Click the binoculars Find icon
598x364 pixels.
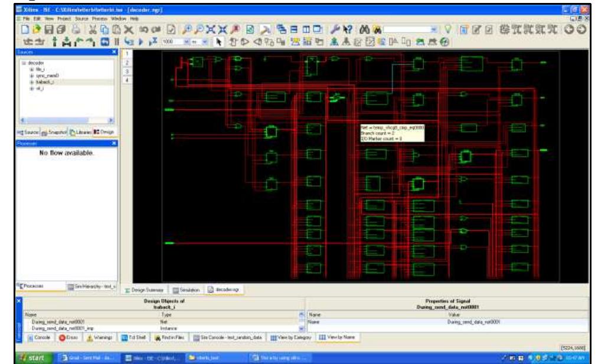pos(365,29)
